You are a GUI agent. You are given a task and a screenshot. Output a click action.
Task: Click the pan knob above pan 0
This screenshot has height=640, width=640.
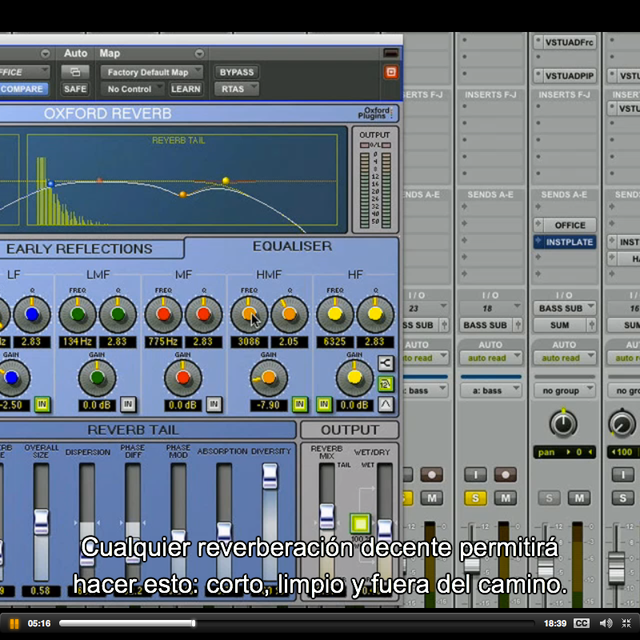coord(563,424)
